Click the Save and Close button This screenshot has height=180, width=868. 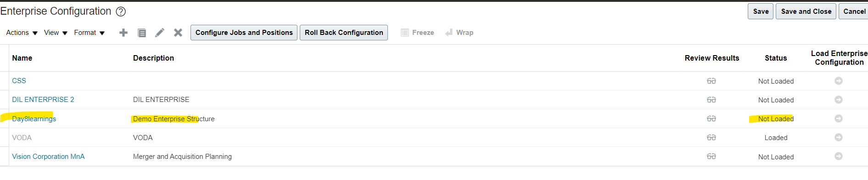click(x=806, y=11)
